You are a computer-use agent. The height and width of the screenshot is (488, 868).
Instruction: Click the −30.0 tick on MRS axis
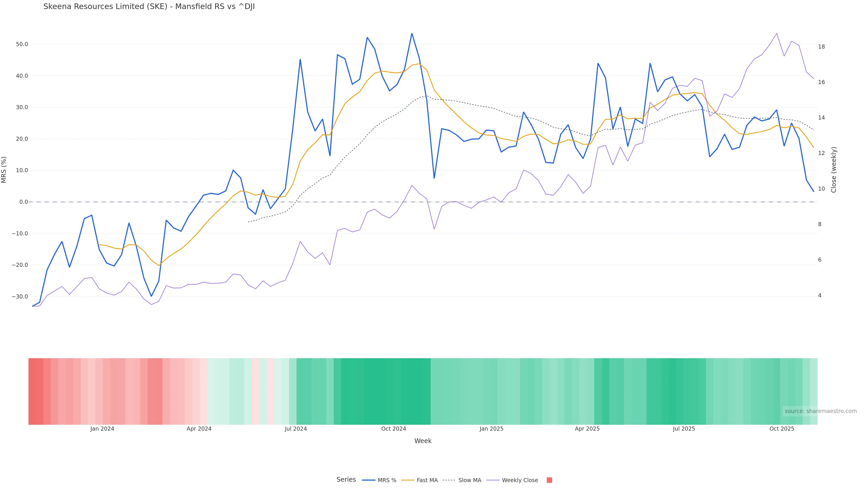[x=20, y=297]
